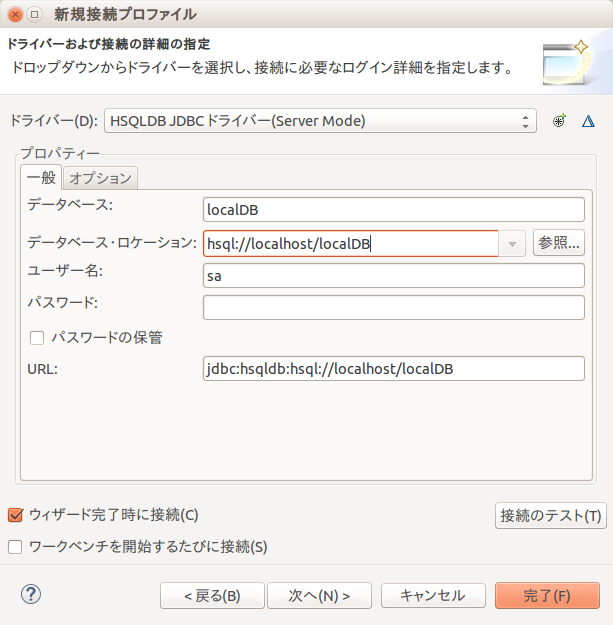Image resolution: width=613 pixels, height=625 pixels.
Task: Maximize the dialog using title bar button
Action: pyautogui.click(x=35, y=14)
